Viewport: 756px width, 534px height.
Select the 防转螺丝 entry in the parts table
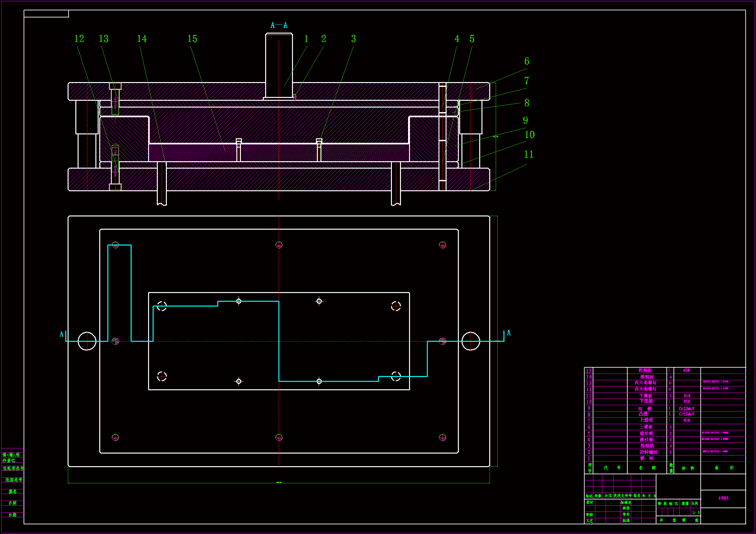pyautogui.click(x=648, y=452)
